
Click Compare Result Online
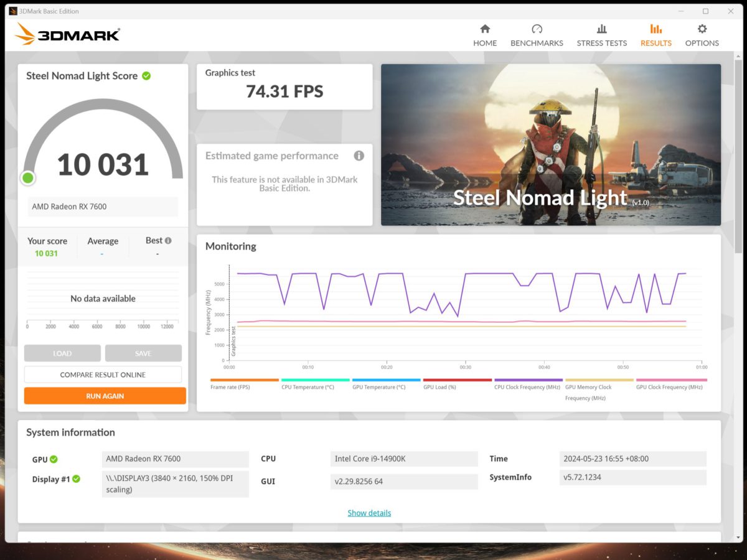point(103,375)
